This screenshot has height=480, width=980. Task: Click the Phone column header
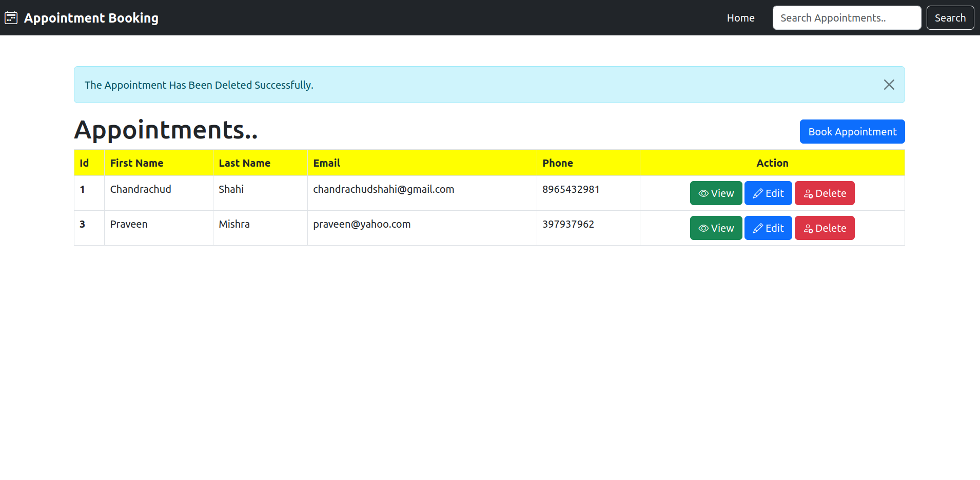point(558,163)
